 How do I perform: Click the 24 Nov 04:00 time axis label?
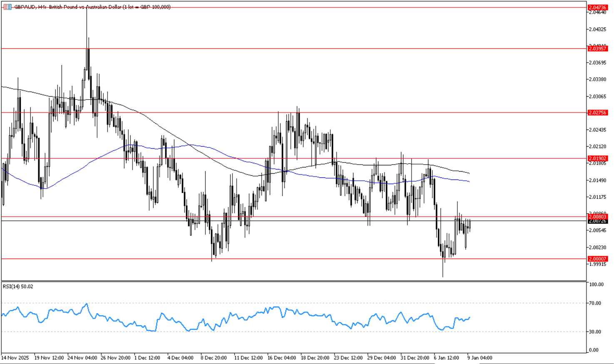pos(82,358)
